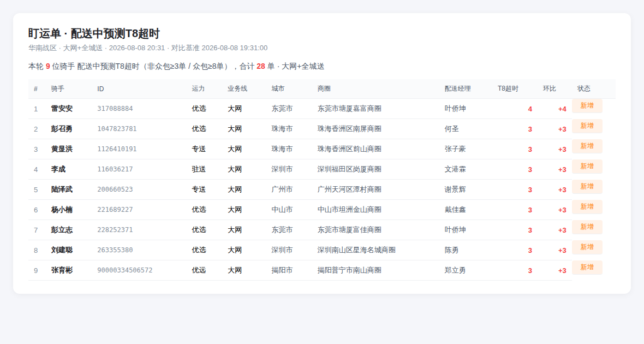Select rider name 彭立志
This screenshot has height=344, width=644.
(62, 230)
